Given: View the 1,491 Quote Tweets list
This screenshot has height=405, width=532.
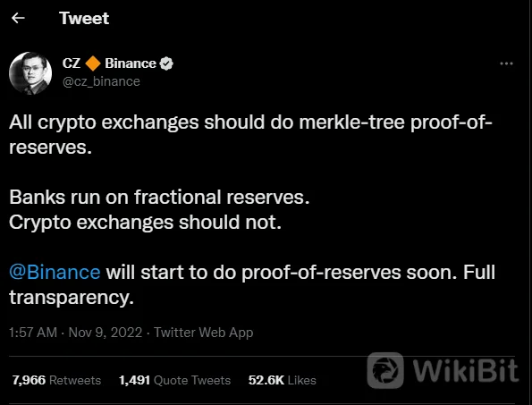Looking at the screenshot, I should (174, 380).
